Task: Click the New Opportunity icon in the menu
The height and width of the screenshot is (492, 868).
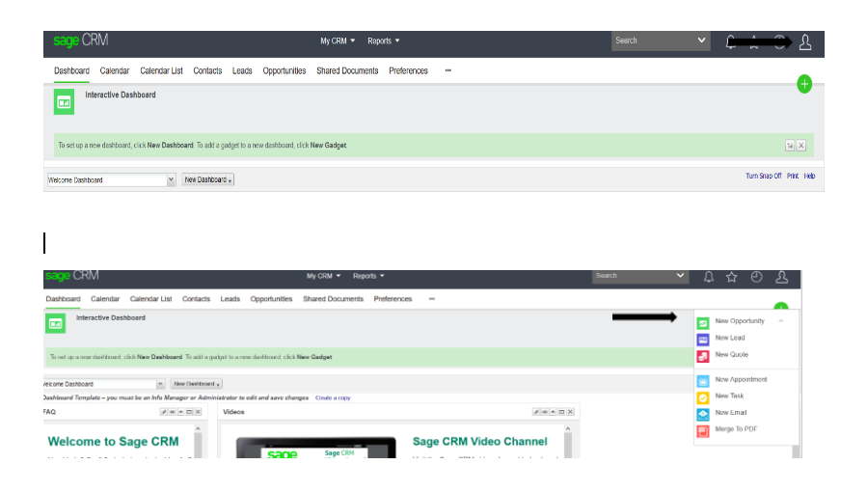Action: coord(703,322)
